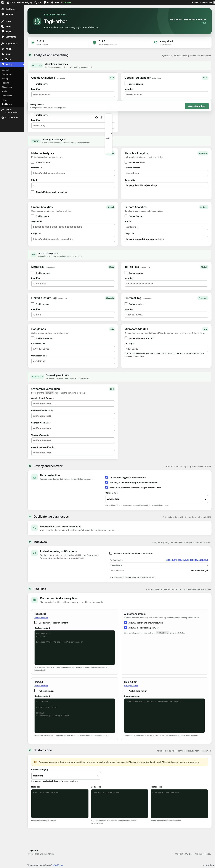Screen dimensions: 215x868
Task: Open Privacy settings submenu
Action: tap(5, 100)
